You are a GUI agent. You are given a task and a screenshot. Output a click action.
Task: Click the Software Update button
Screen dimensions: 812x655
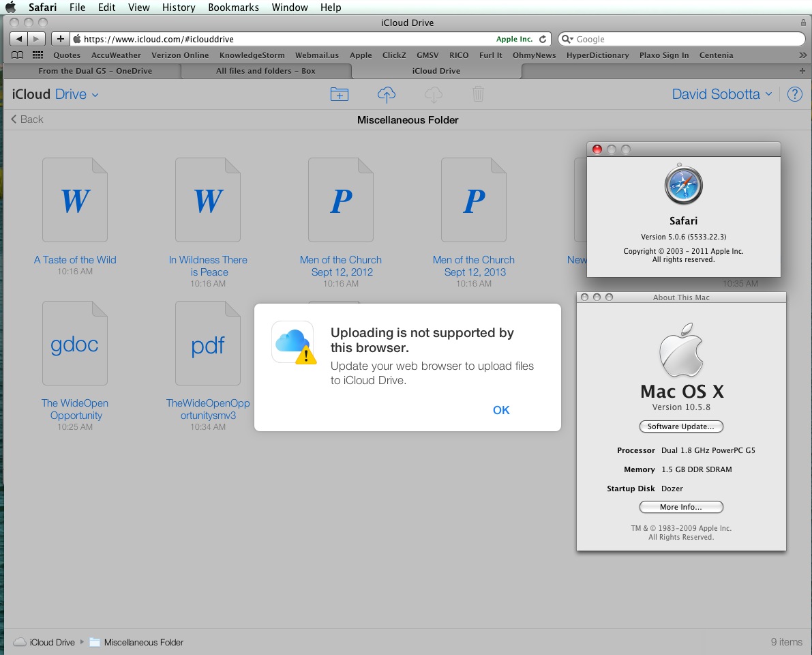pyautogui.click(x=681, y=426)
